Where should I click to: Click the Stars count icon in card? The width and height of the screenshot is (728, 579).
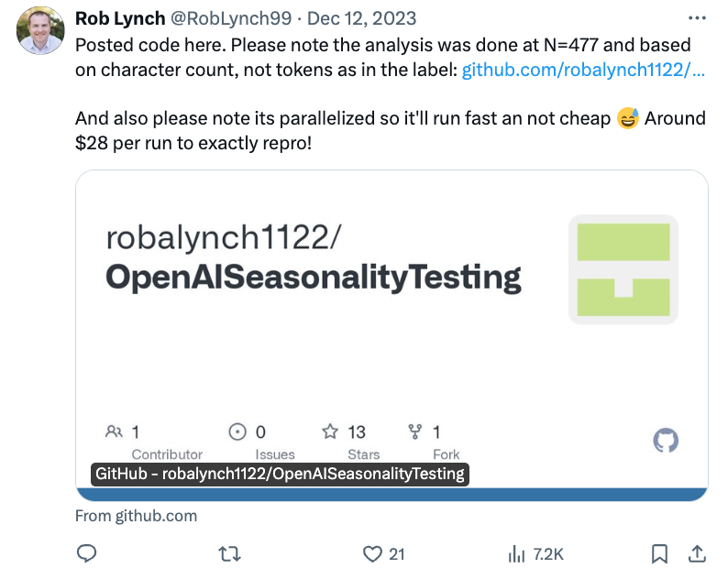tap(330, 432)
